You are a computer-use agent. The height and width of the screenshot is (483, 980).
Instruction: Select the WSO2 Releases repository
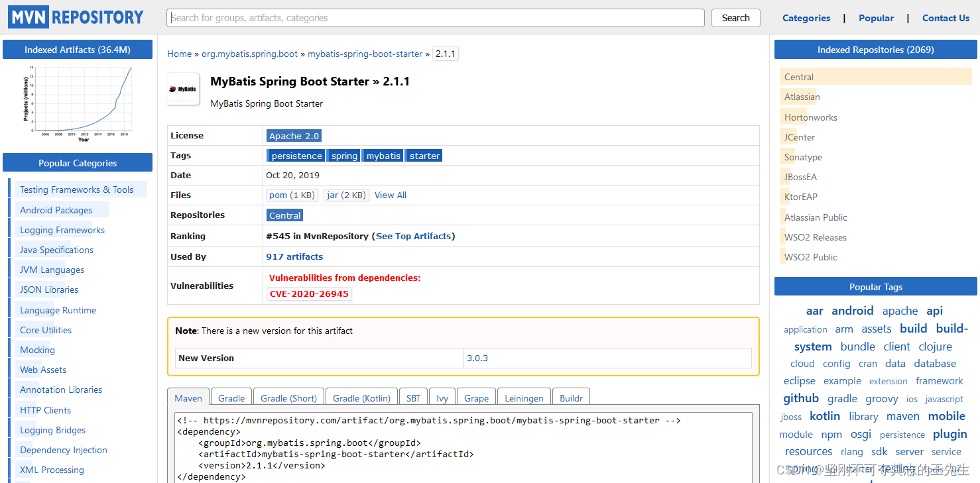click(816, 237)
